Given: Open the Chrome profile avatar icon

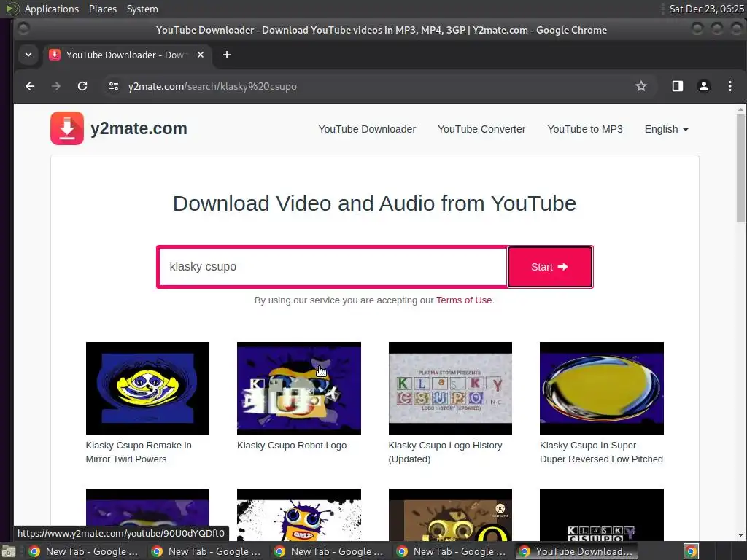Looking at the screenshot, I should [704, 86].
